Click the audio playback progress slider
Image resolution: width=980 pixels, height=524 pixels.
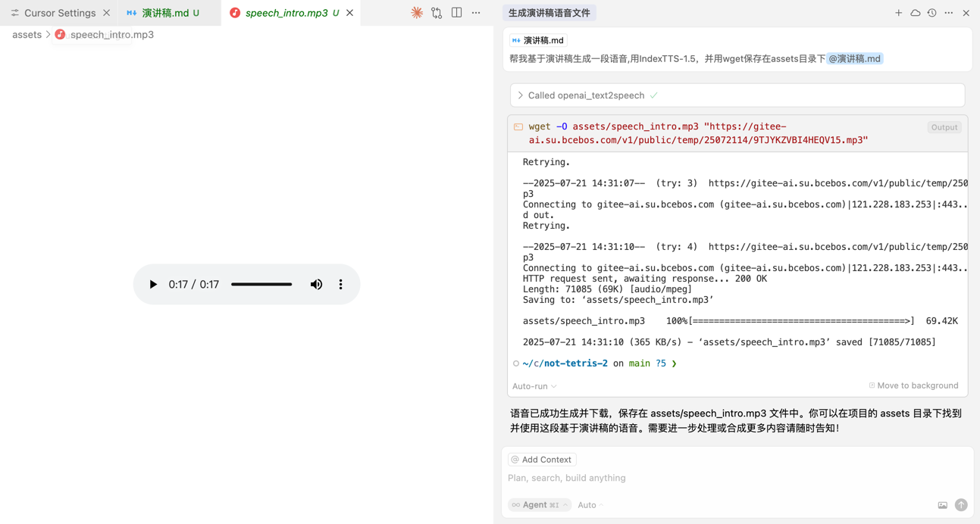tap(261, 285)
